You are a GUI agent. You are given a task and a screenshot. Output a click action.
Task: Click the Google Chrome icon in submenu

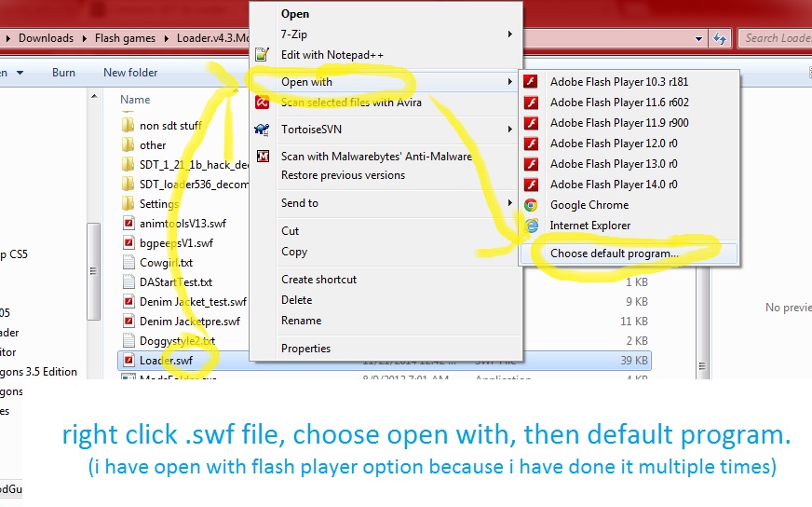coord(531,205)
